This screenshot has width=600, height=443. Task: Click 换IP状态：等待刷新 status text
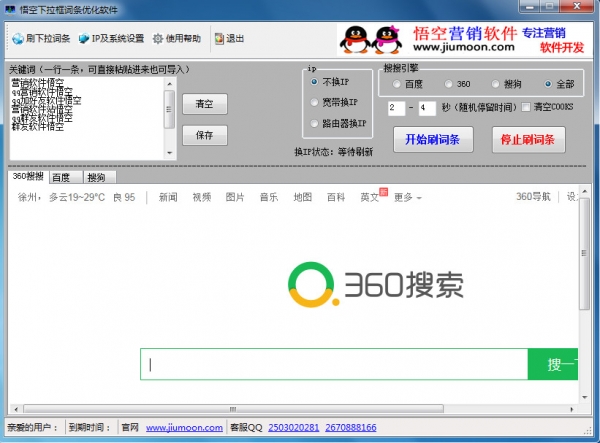(x=333, y=152)
